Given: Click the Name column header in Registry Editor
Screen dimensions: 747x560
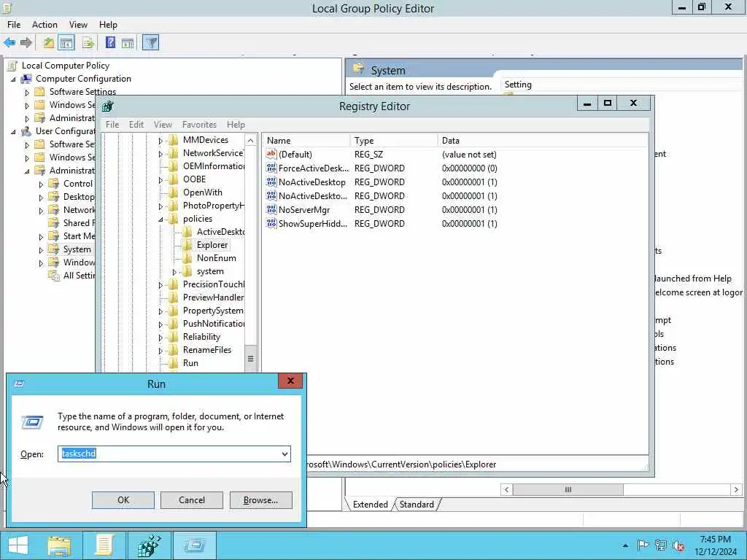Looking at the screenshot, I should (306, 141).
